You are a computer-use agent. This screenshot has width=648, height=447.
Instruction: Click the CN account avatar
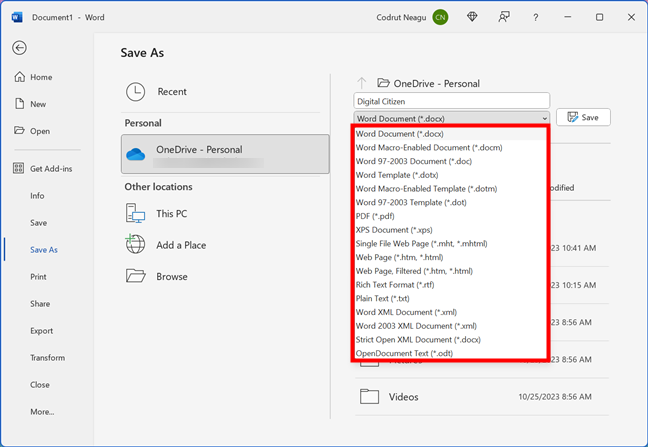point(441,17)
